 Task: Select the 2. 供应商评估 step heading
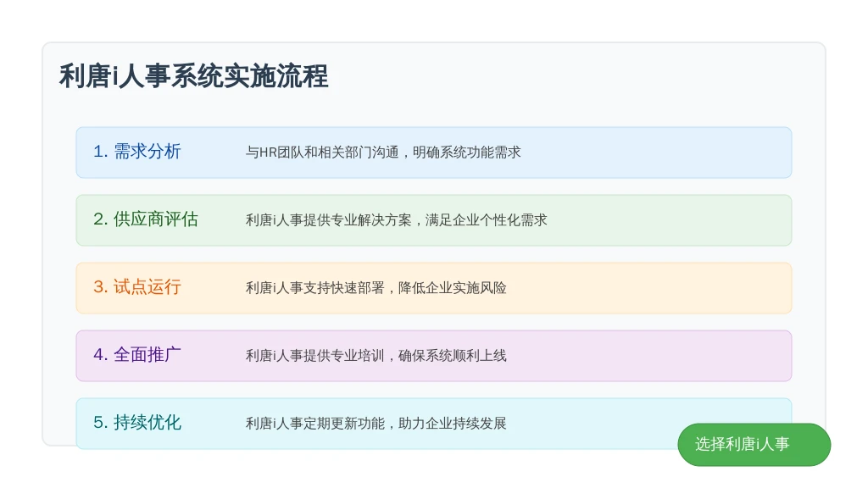point(146,219)
